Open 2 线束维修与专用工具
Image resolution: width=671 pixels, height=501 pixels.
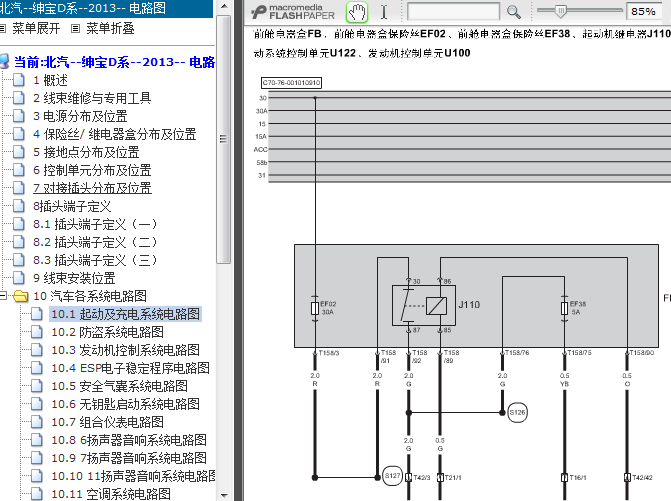92,98
